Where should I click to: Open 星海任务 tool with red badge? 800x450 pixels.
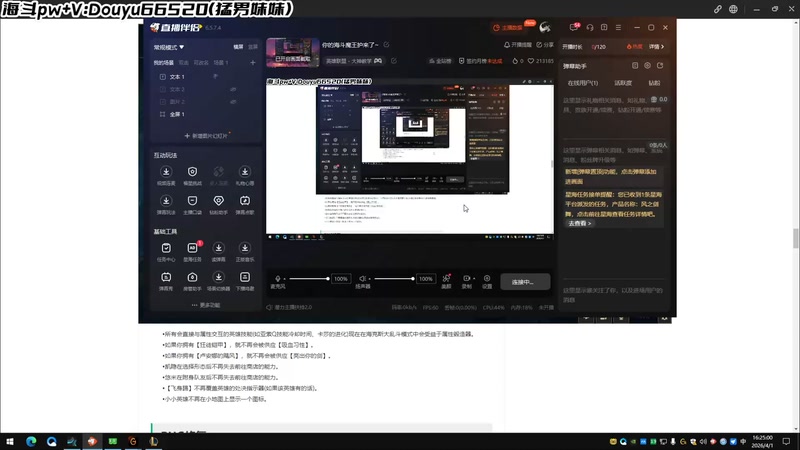pos(192,252)
